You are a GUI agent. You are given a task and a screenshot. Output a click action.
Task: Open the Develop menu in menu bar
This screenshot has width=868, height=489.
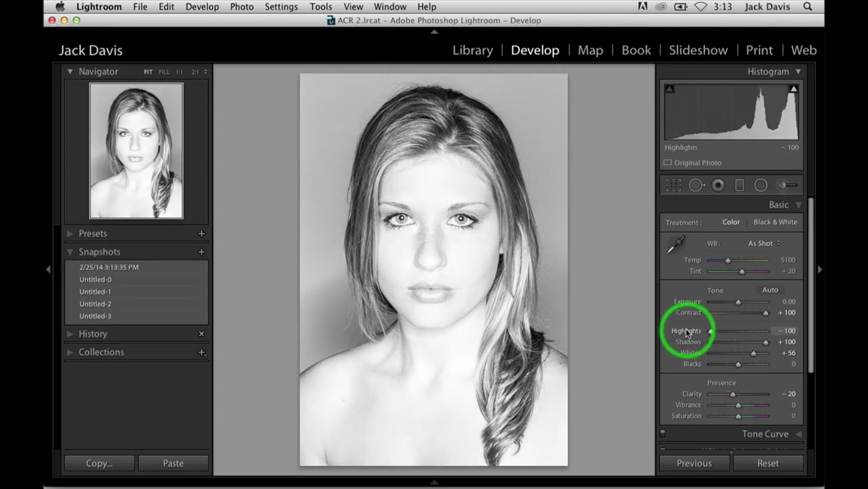point(202,7)
